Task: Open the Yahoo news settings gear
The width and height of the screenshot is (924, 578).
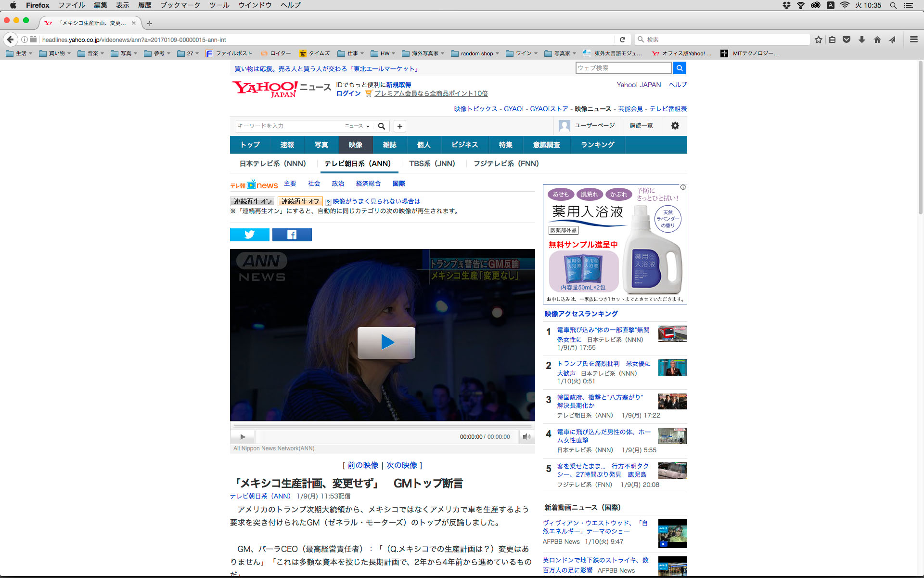Action: tap(675, 126)
